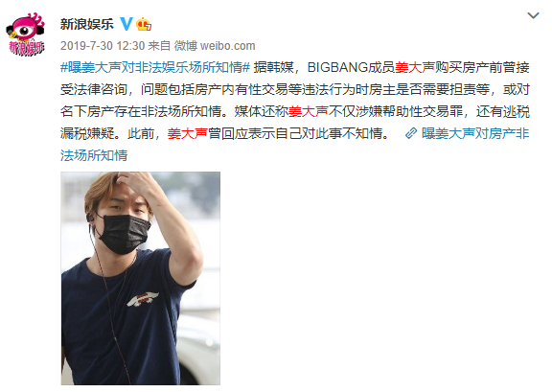This screenshot has width=552, height=392.
Task: Click the paperclip link icon
Action: click(x=411, y=133)
